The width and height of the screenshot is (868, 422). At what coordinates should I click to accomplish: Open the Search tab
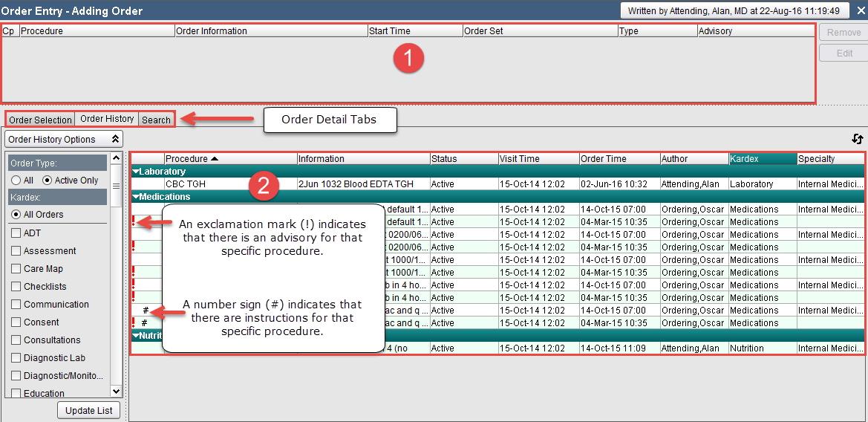pyautogui.click(x=156, y=120)
